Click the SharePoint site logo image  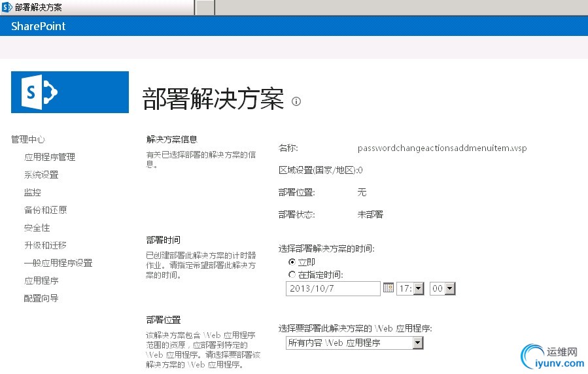(x=70, y=92)
